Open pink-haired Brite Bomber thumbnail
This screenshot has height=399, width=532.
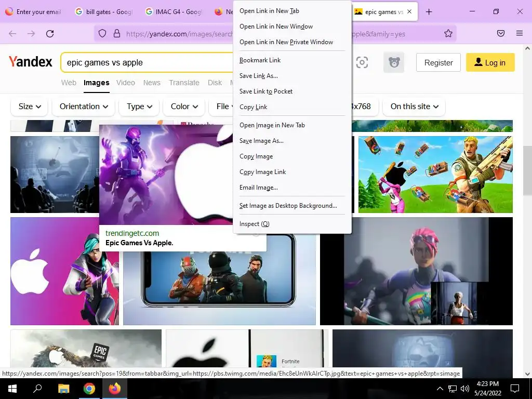416,271
